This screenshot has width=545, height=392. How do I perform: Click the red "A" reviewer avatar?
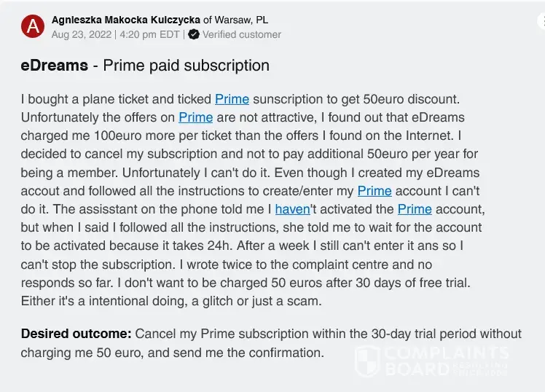tap(33, 27)
